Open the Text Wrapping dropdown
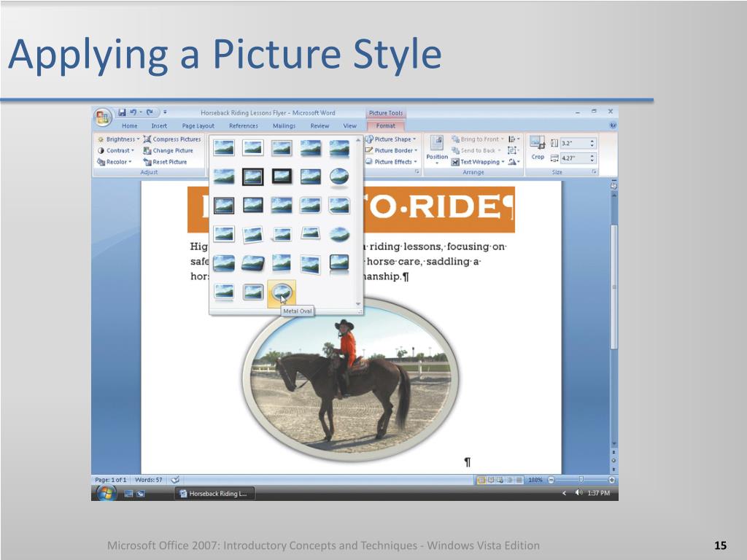Viewport: 747px width, 560px height. [x=478, y=162]
